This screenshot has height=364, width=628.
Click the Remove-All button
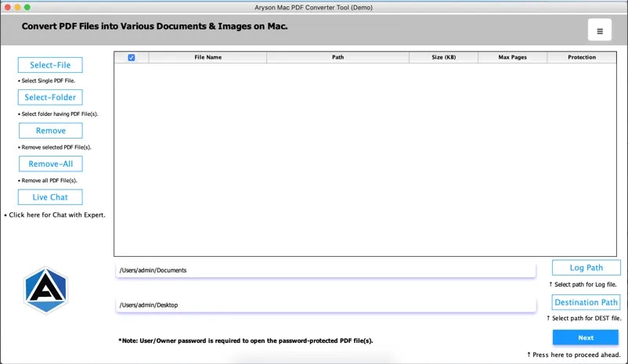[x=50, y=164]
